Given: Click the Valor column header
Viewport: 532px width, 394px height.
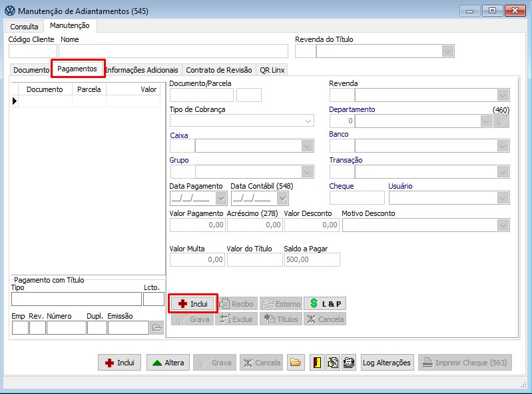Looking at the screenshot, I should pos(133,89).
